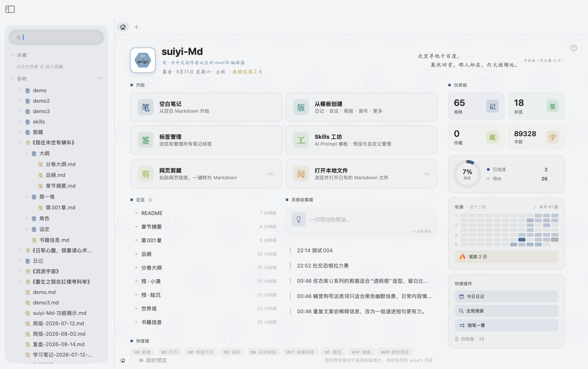Click the 剪 web clipping icon
588x369 pixels.
coord(145,174)
